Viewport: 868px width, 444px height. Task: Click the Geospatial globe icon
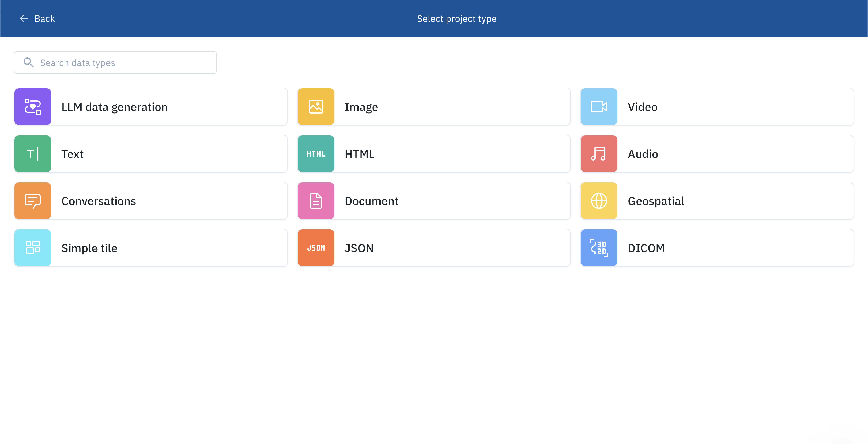[599, 201]
